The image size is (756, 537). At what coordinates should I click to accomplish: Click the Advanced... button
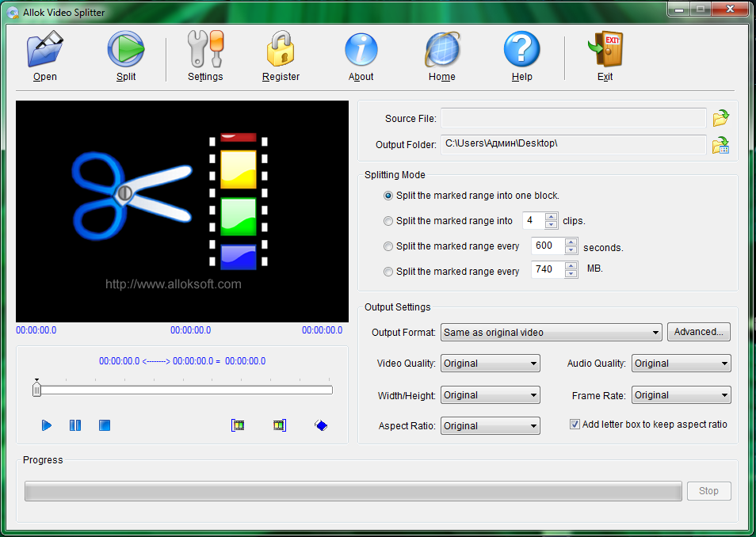click(x=698, y=332)
